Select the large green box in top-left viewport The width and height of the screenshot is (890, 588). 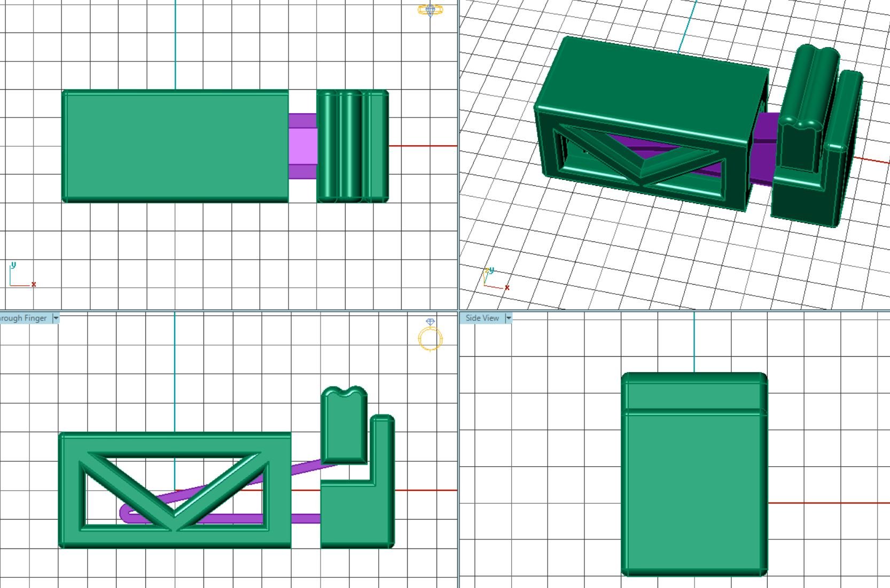175,146
